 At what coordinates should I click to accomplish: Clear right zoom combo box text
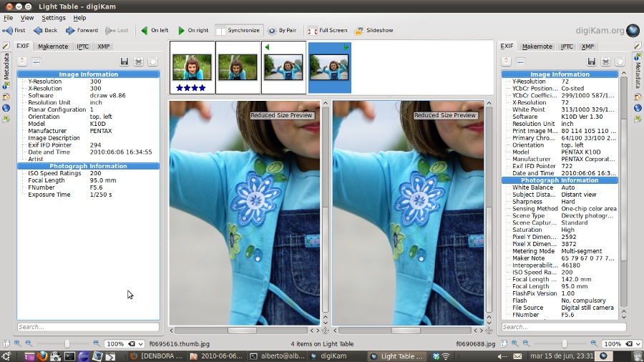pos(629,344)
